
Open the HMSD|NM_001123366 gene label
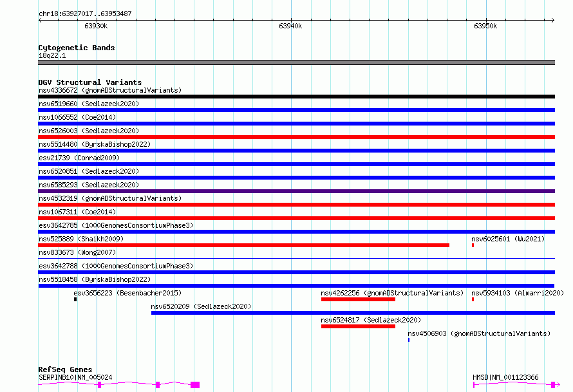pos(505,377)
